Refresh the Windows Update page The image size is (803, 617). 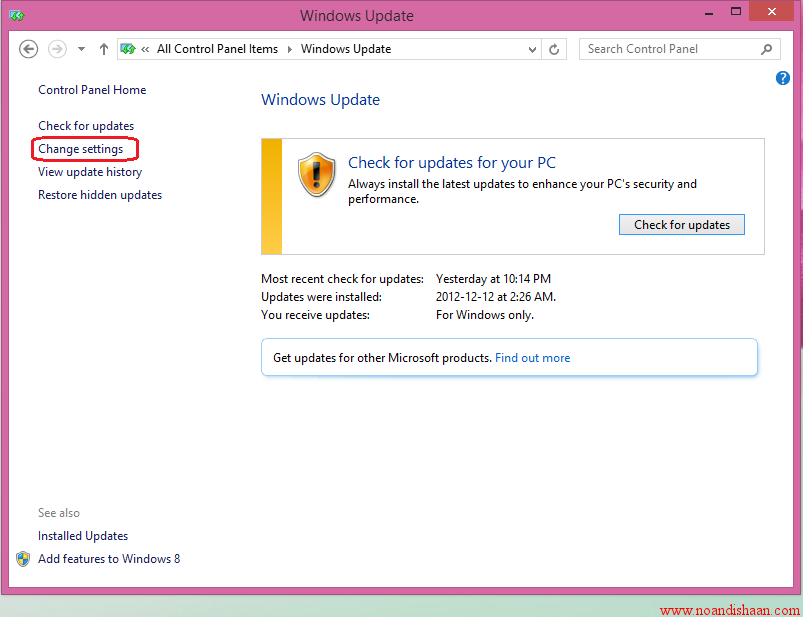pyautogui.click(x=554, y=50)
